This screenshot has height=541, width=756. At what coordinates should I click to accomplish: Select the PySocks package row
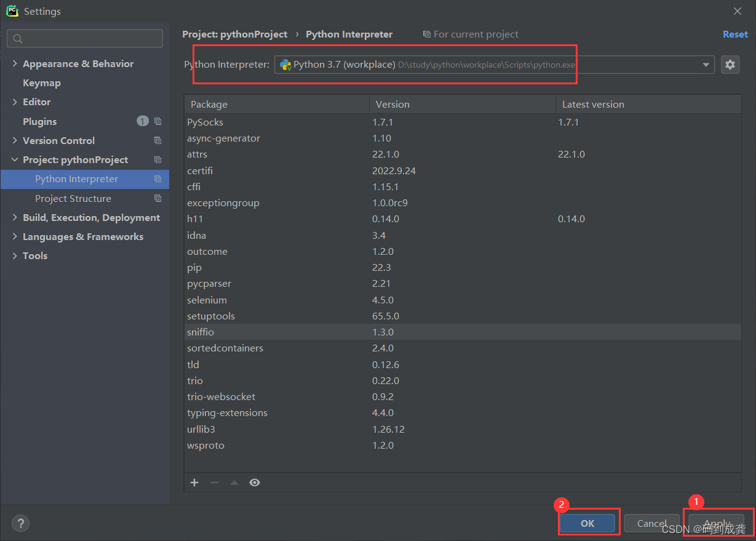point(463,122)
